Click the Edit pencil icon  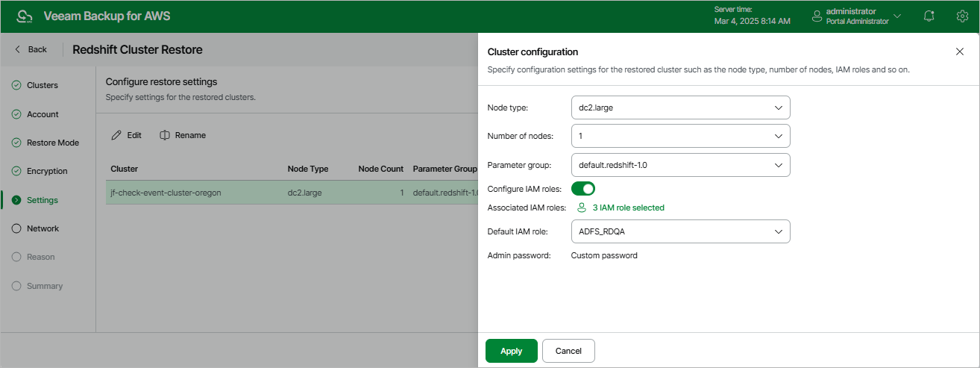[116, 135]
